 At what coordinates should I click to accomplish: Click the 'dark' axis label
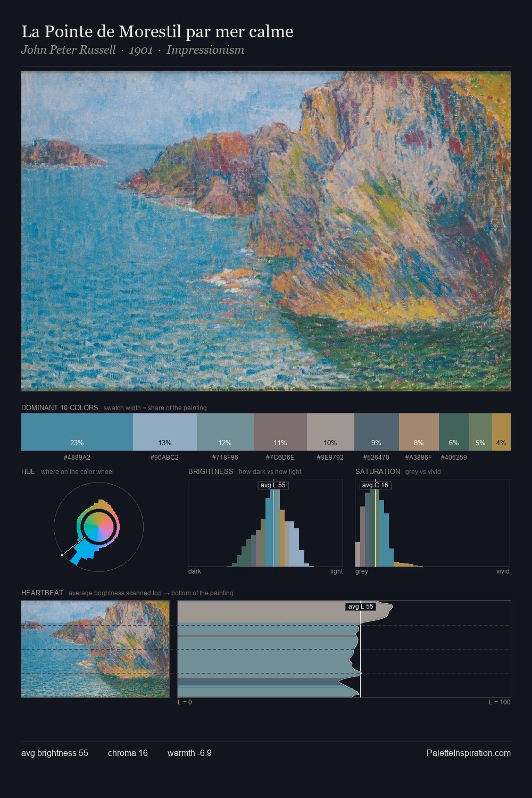point(195,571)
